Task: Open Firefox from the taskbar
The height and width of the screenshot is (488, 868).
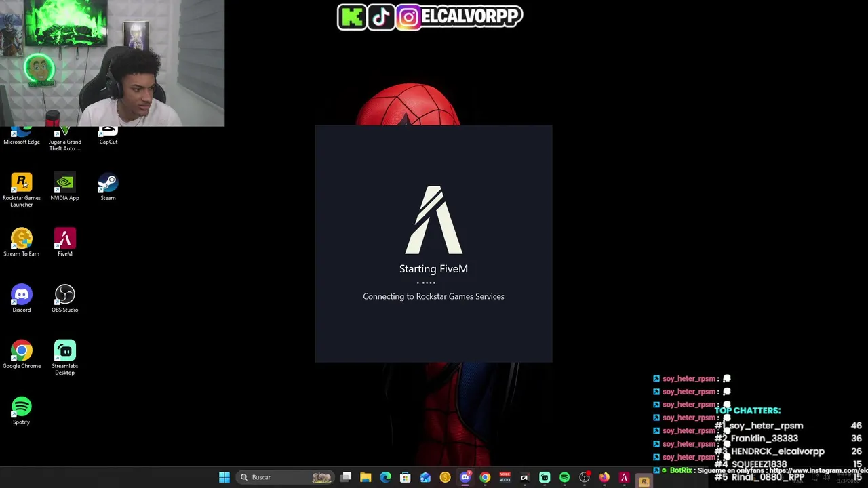Action: [x=604, y=477]
